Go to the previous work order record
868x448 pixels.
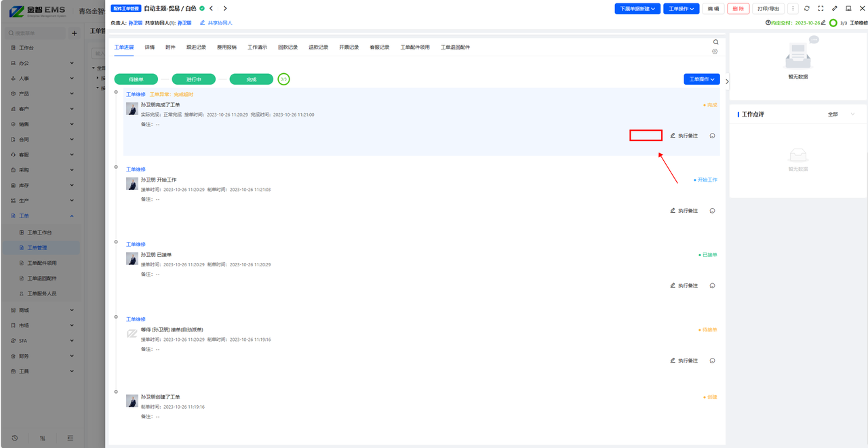[x=211, y=8]
